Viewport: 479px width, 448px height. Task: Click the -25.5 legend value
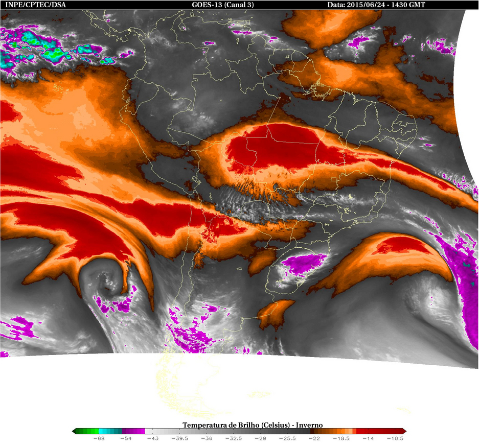[x=287, y=438]
